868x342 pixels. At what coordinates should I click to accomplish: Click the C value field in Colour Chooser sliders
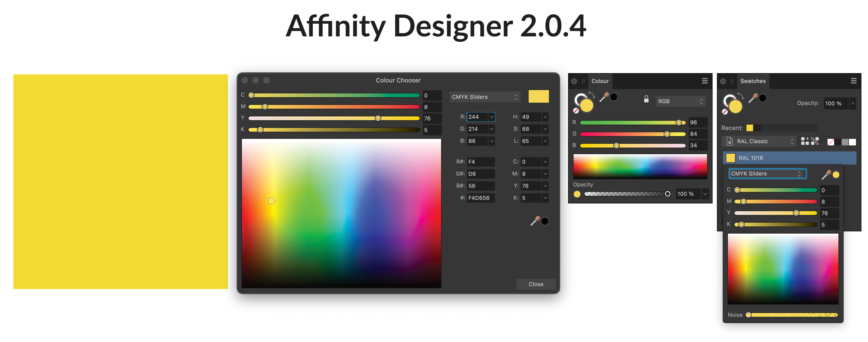pyautogui.click(x=432, y=96)
